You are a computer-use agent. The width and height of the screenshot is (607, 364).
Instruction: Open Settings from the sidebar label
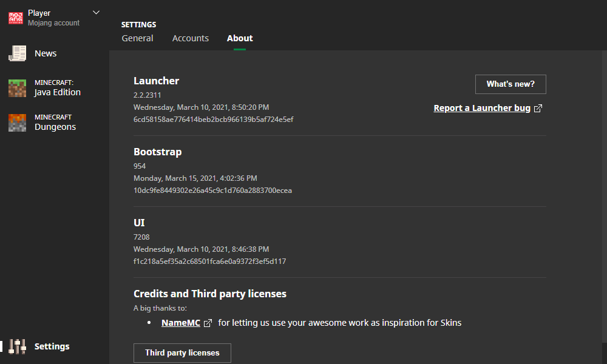[52, 346]
